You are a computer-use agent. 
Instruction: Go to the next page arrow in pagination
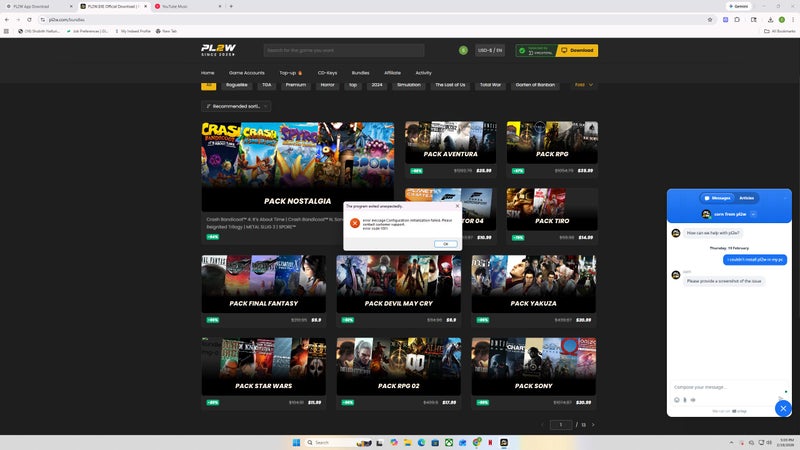(x=593, y=425)
